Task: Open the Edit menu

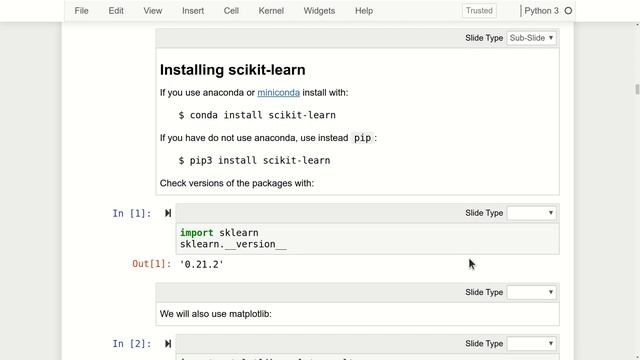Action: pos(116,11)
